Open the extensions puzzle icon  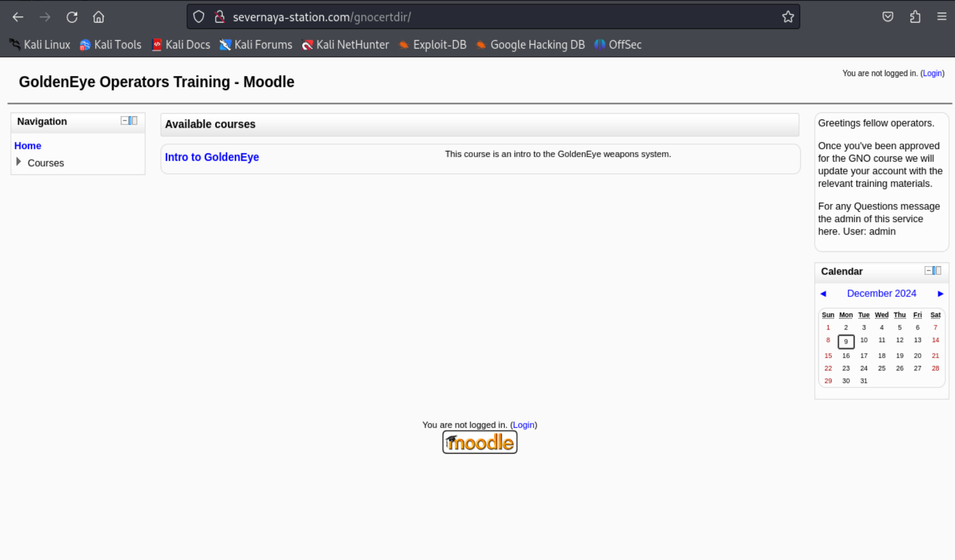915,17
